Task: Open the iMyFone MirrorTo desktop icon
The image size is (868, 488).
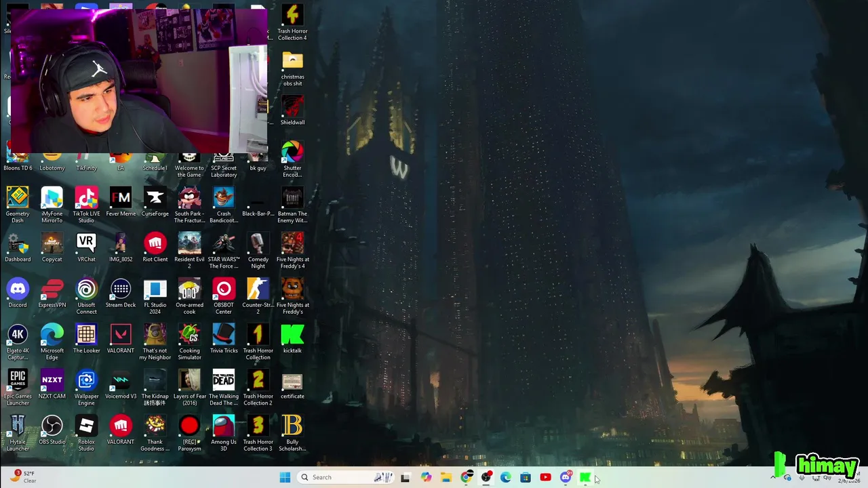Action: tap(52, 205)
